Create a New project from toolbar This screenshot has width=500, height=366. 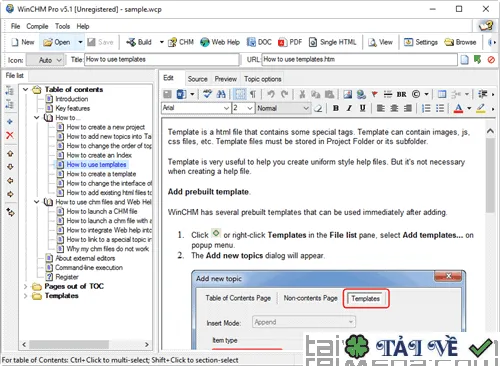click(x=23, y=42)
